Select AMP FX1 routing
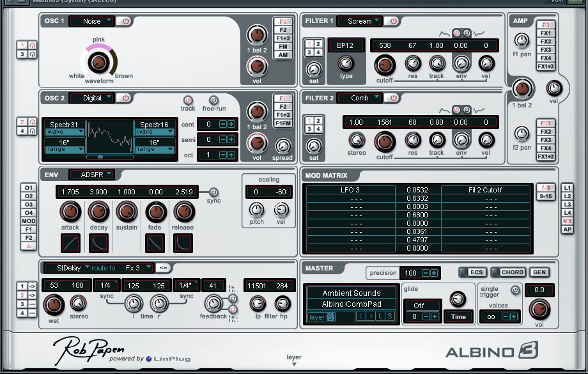Screen dimensions: 588x374 coord(546,33)
